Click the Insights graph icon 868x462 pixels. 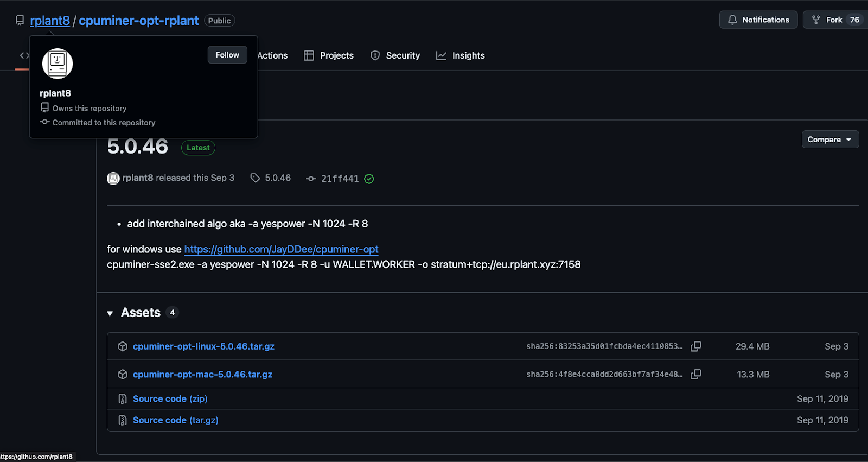tap(441, 55)
